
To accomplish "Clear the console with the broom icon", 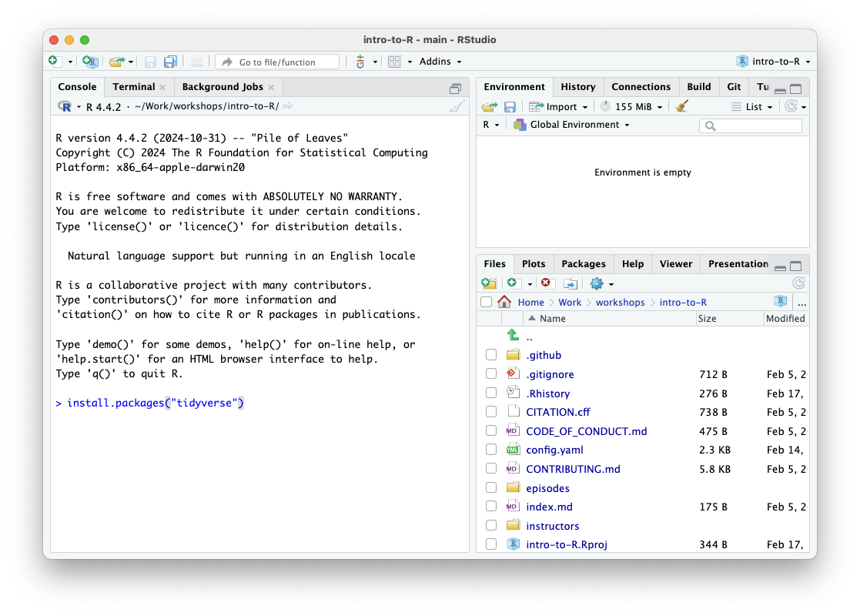I will [457, 107].
